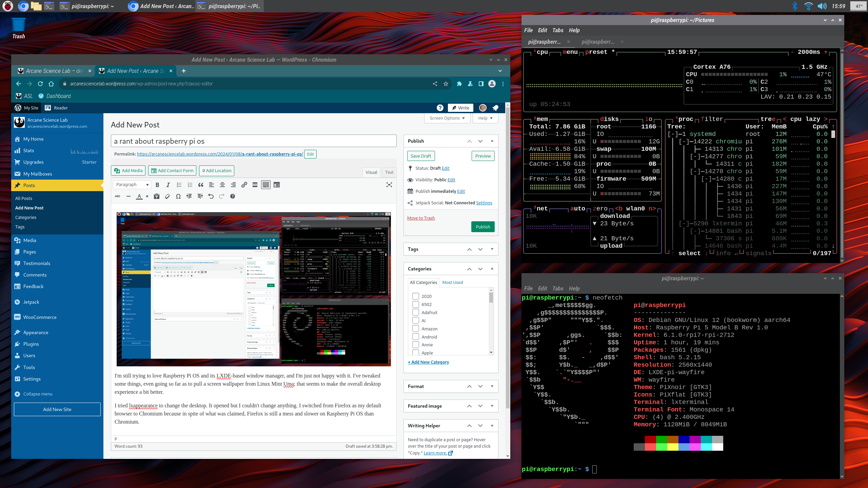Screen dimensions: 868x488
Task: Click the Preview button
Action: pyautogui.click(x=483, y=156)
